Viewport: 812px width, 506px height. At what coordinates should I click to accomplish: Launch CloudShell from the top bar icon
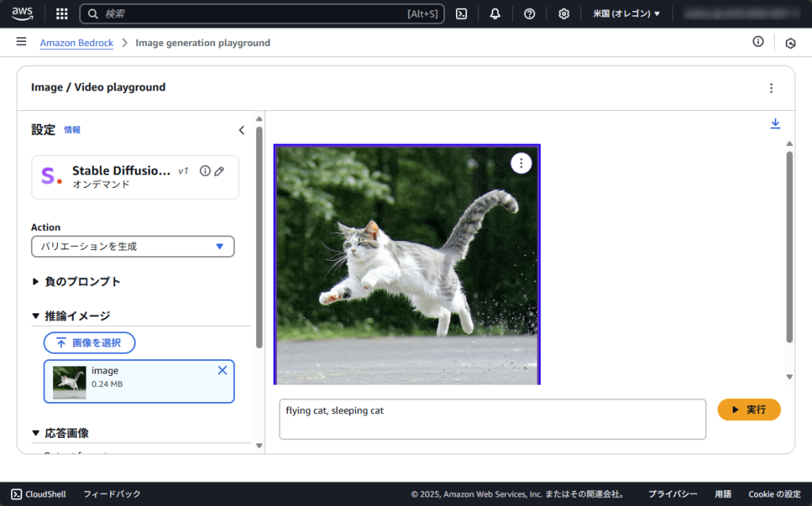462,13
